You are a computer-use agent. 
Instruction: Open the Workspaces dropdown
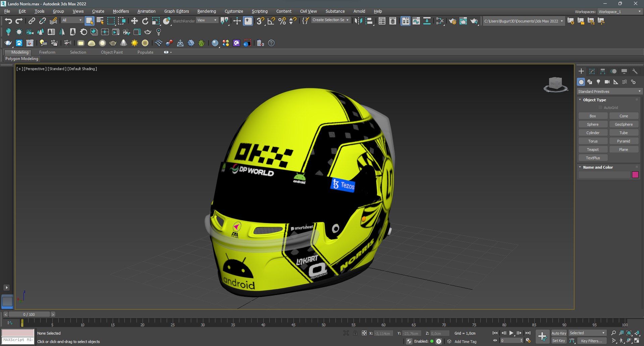pos(620,11)
